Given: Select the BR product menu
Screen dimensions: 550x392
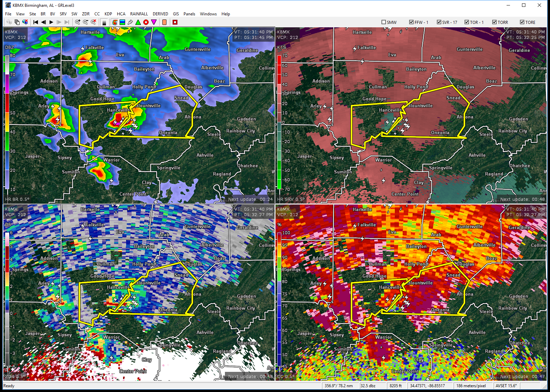Looking at the screenshot, I should click(43, 14).
